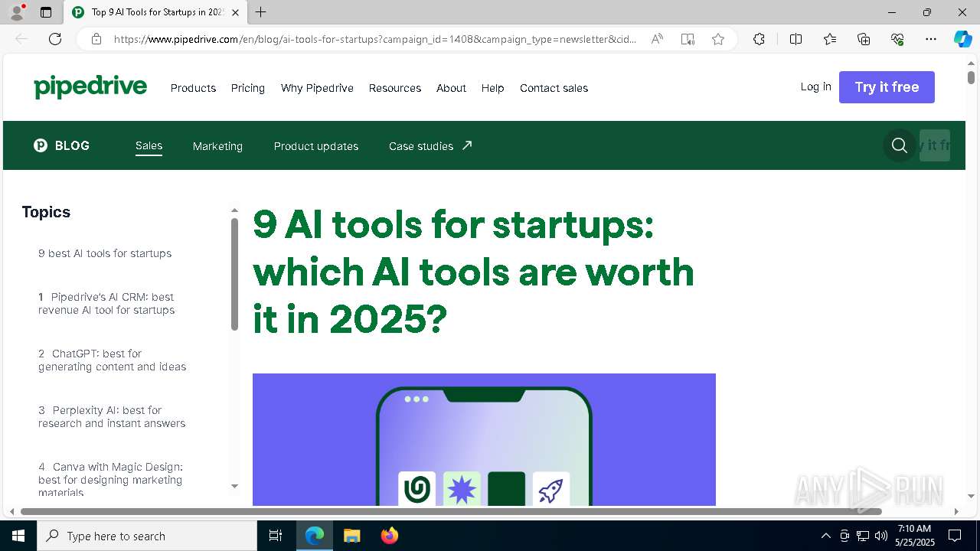Open the tab actions menu icon

coord(46,12)
